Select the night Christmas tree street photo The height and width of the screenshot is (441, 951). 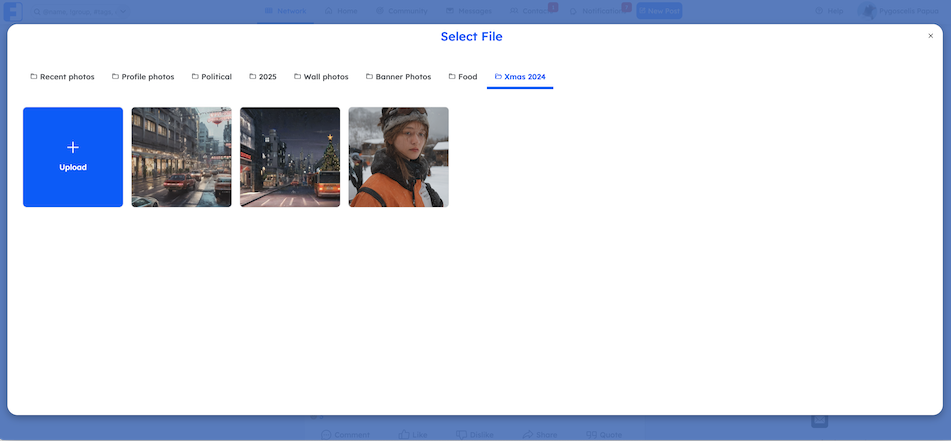[290, 157]
